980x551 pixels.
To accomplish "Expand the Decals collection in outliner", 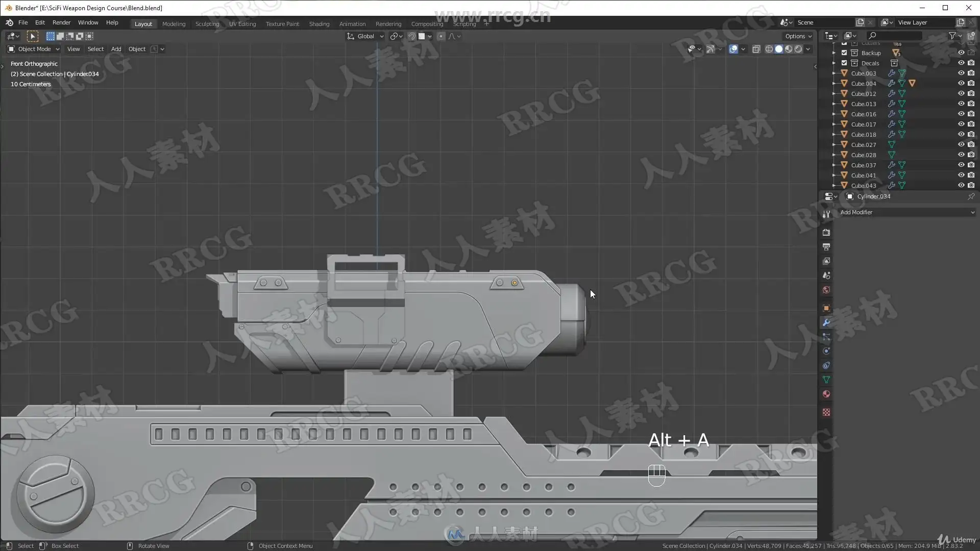I will [835, 63].
